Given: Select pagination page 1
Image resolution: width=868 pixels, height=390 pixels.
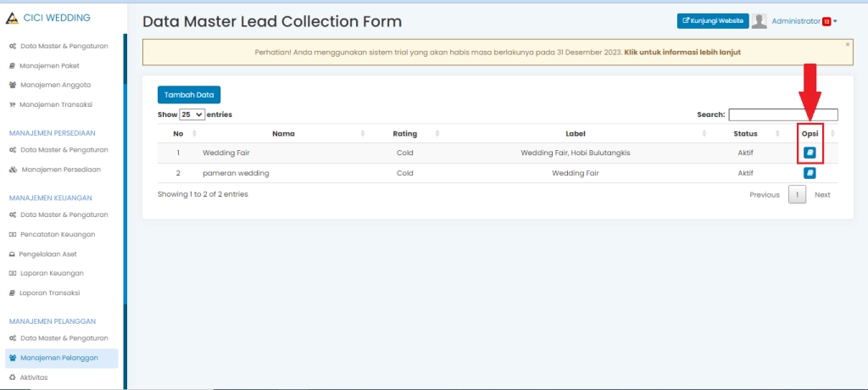Looking at the screenshot, I should (797, 195).
